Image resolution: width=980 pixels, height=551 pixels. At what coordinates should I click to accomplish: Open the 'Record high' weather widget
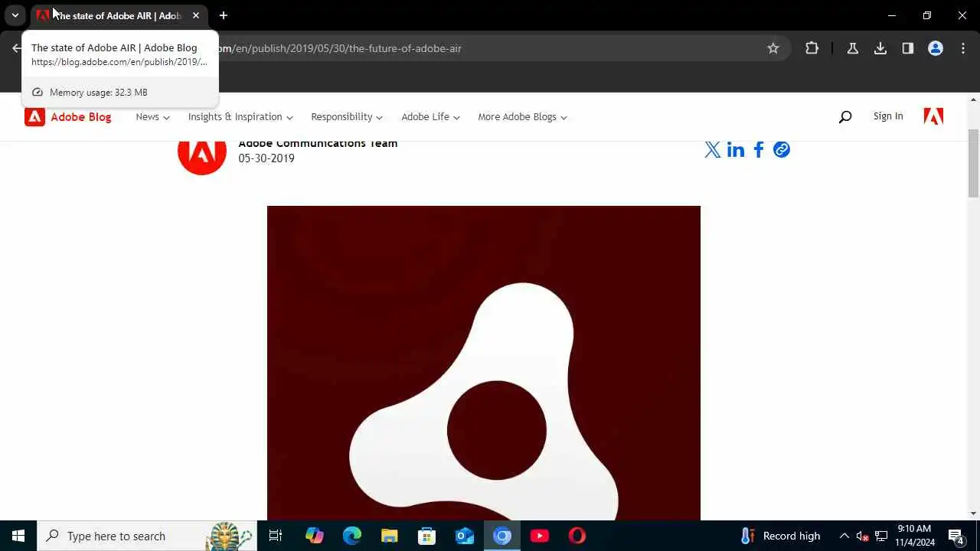pos(781,536)
